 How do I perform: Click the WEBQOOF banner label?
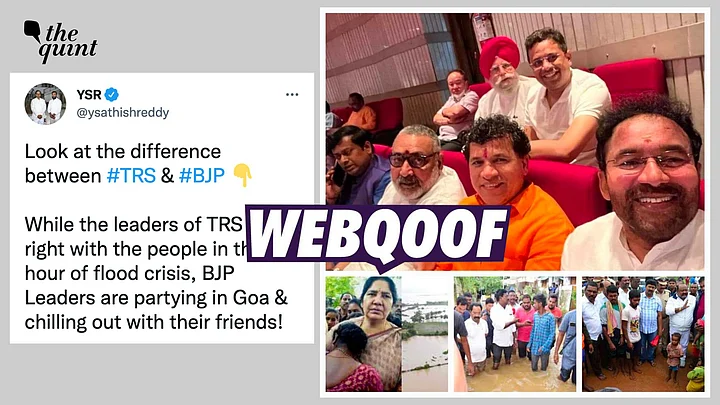pos(377,236)
